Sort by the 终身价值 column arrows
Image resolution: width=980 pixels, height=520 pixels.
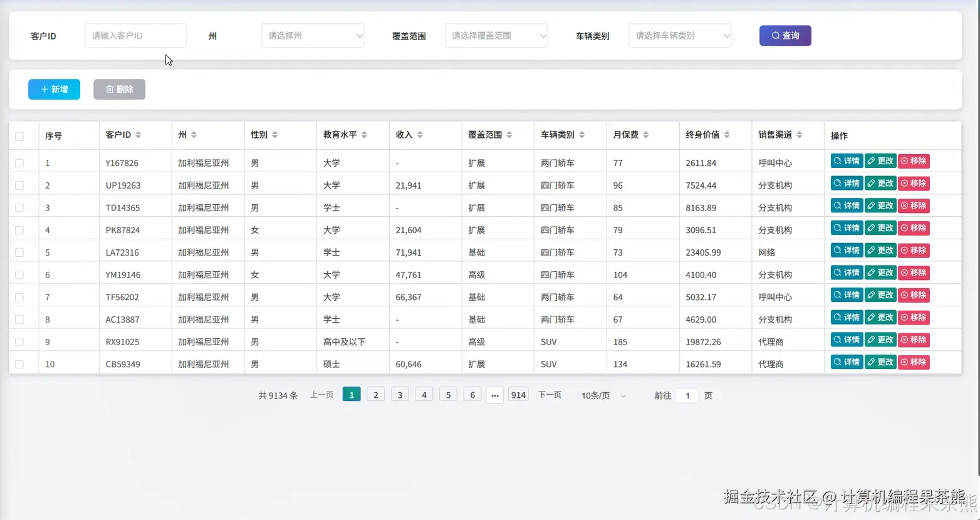(x=727, y=135)
